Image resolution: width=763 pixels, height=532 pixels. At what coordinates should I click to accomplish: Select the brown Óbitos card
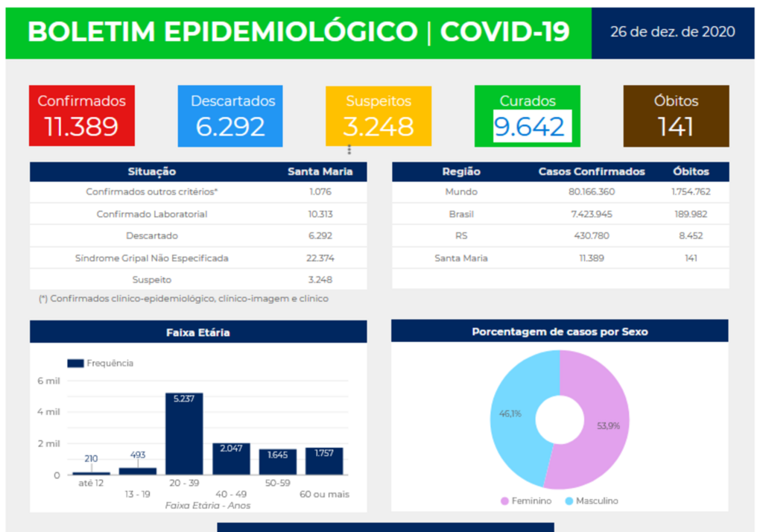tap(676, 115)
